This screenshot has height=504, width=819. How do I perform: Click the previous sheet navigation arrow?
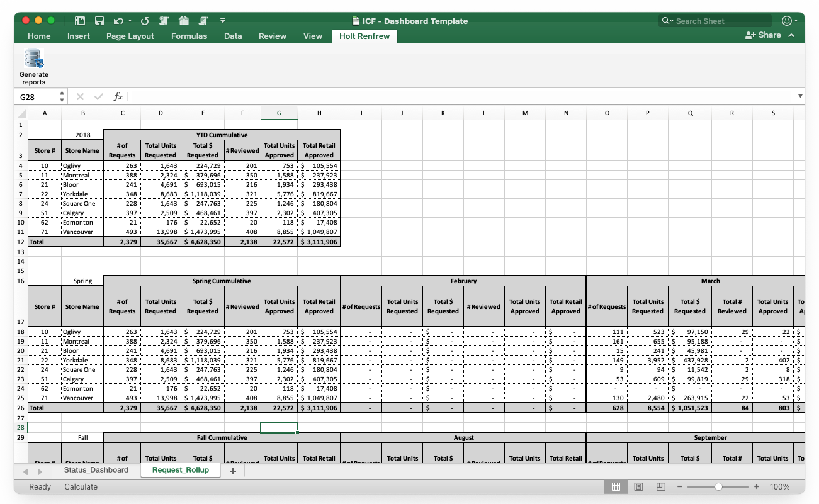pos(25,471)
